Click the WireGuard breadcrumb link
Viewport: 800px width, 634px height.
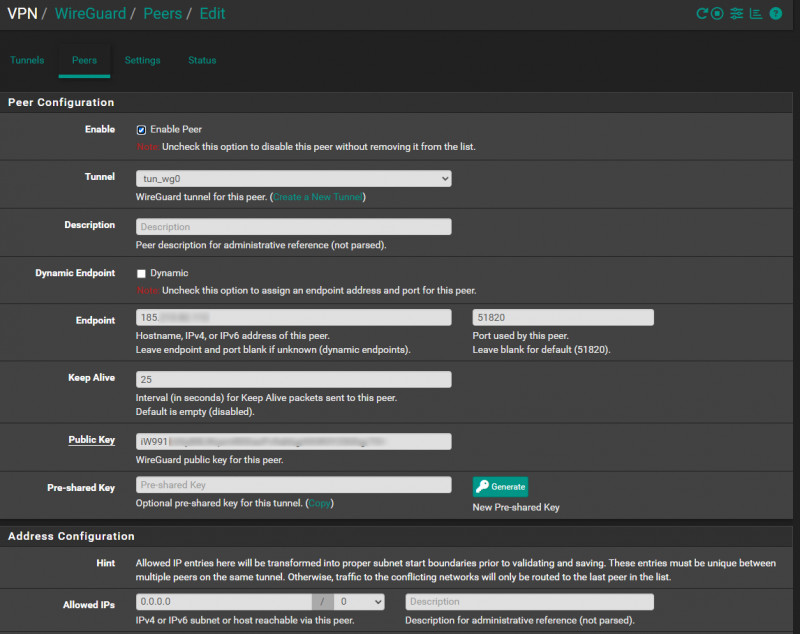pos(91,14)
